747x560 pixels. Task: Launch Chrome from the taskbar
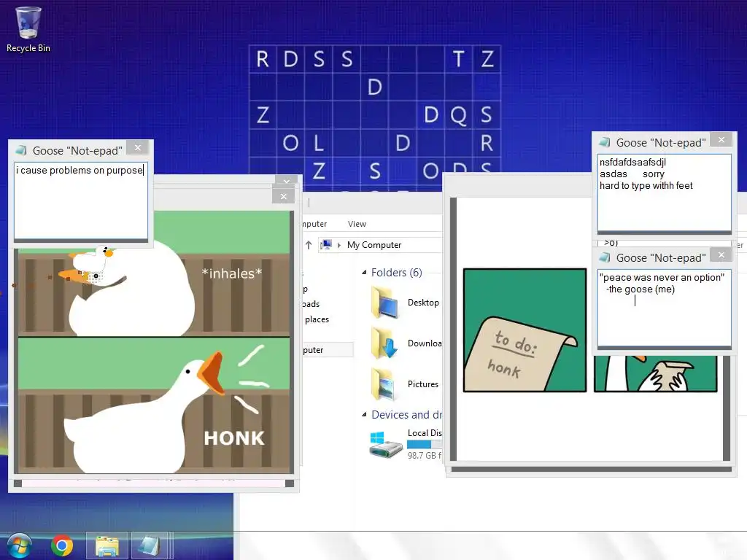point(62,545)
